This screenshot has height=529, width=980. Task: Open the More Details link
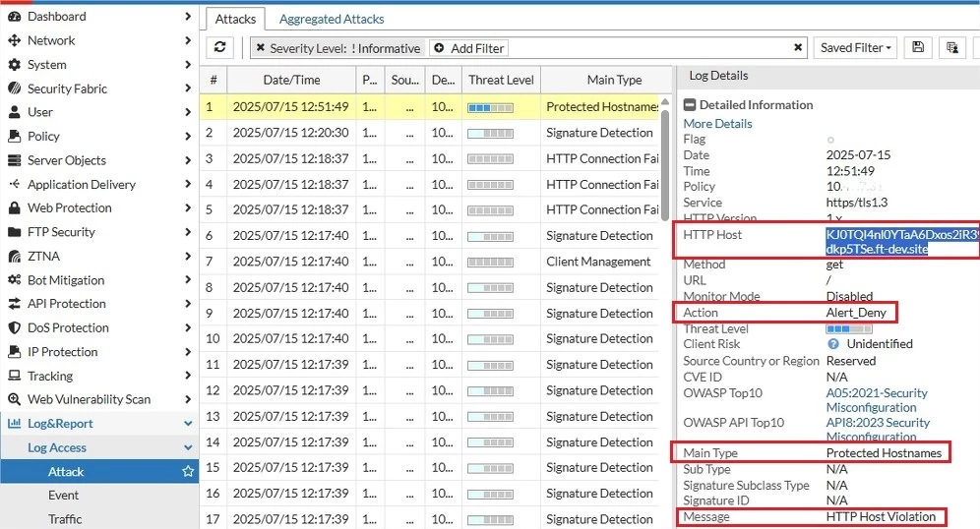(x=717, y=124)
